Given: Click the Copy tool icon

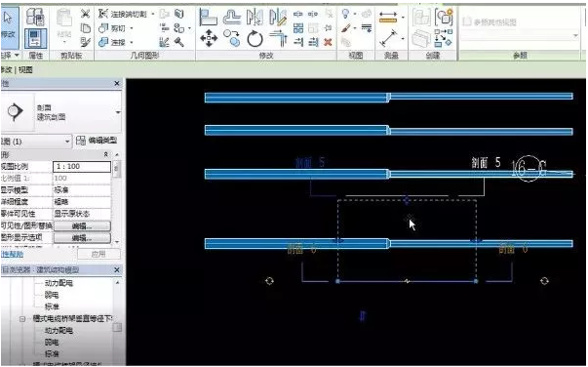Looking at the screenshot, I should (x=232, y=38).
